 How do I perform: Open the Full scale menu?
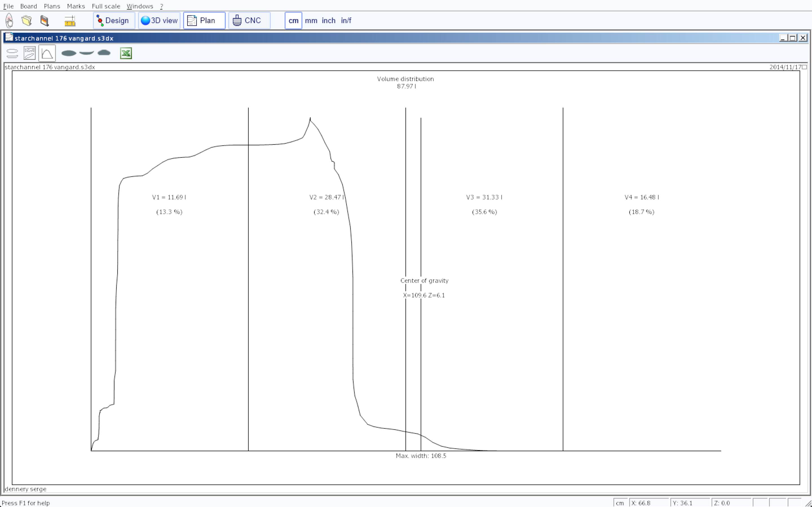(106, 6)
